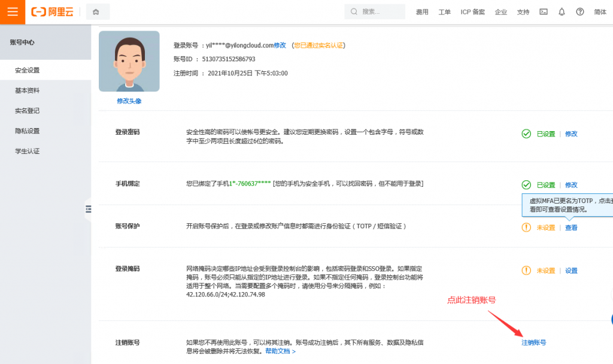This screenshot has width=613, height=364.
Task: Collapse the left sidebar using handle
Action: [x=89, y=209]
